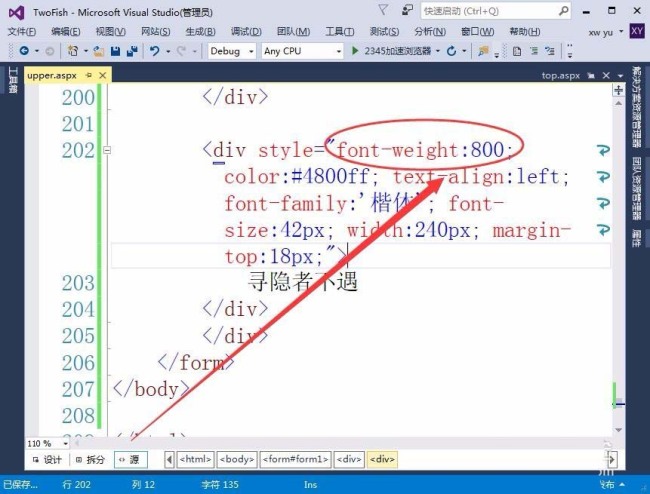Click the Open File folder icon

98,51
